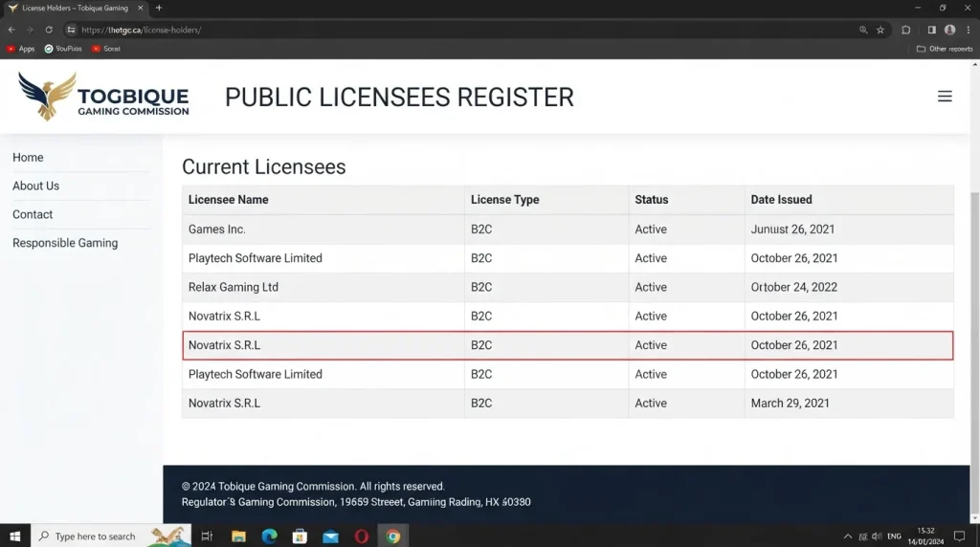Open a new browser tab
The height and width of the screenshot is (547, 980).
(159, 8)
